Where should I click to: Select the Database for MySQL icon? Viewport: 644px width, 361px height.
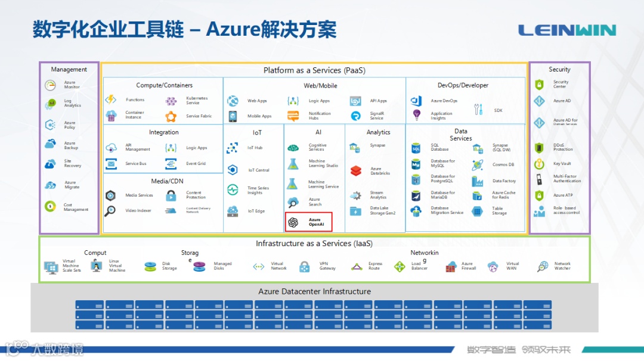416,164
